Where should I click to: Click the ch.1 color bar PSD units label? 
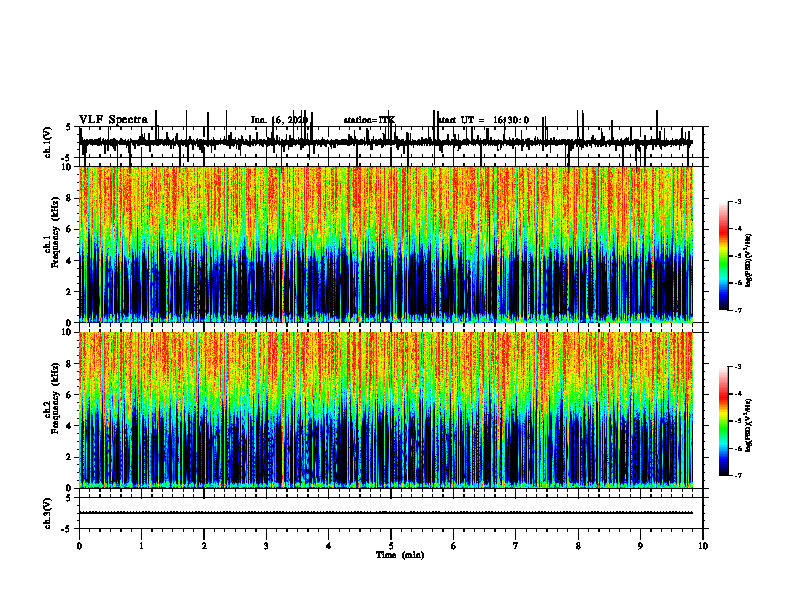[x=749, y=260]
